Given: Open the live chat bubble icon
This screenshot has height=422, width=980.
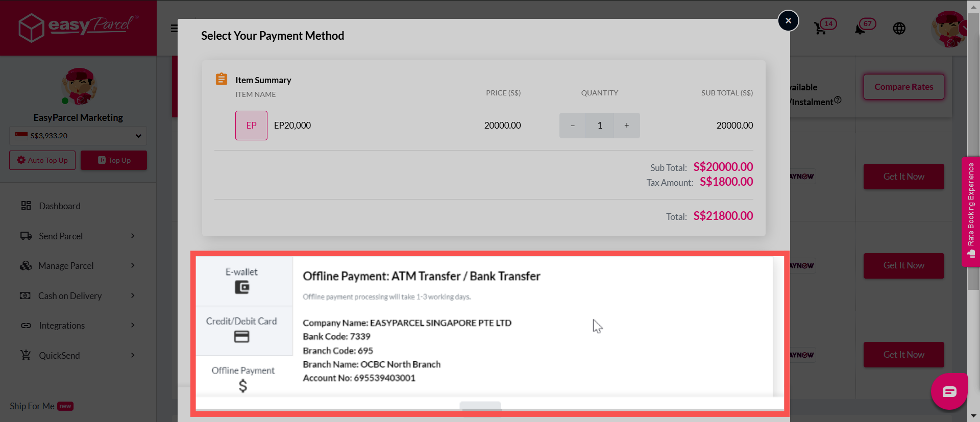Looking at the screenshot, I should (x=949, y=392).
